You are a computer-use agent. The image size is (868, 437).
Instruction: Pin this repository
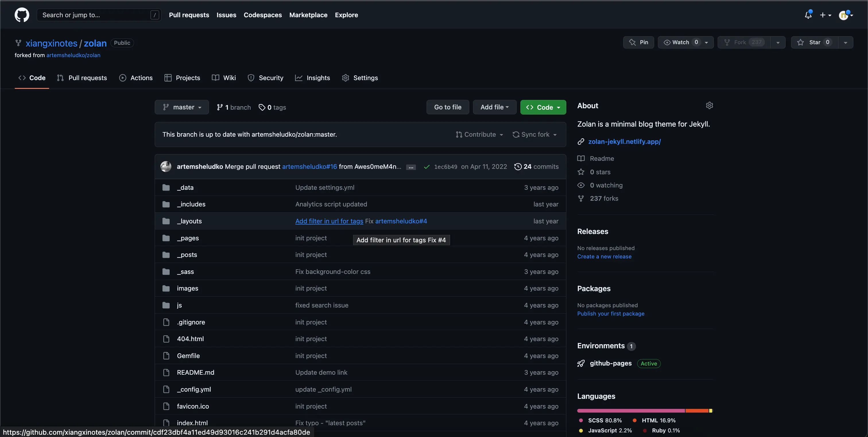pos(639,42)
